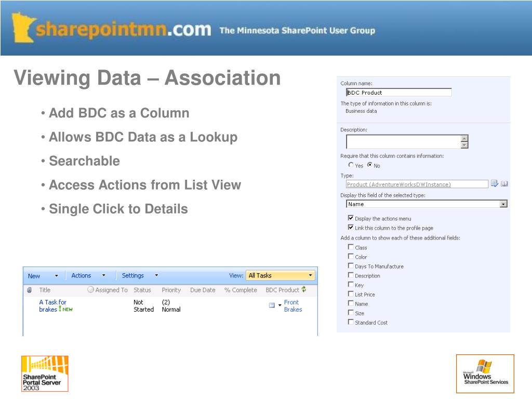The height and width of the screenshot is (399, 532).
Task: Open the A Task for brakes link
Action: point(52,305)
